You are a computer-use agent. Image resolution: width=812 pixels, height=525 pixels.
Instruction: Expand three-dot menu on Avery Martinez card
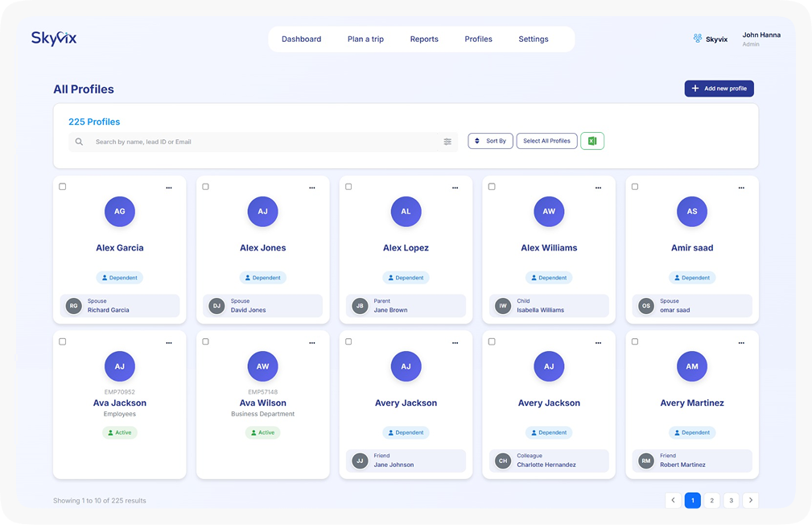(741, 342)
